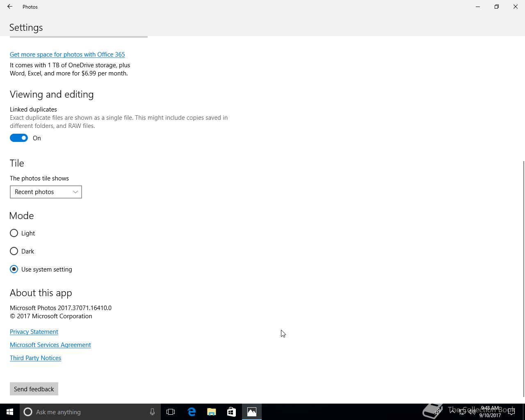Open the Privacy Statement link
The image size is (525, 420).
coord(34,331)
